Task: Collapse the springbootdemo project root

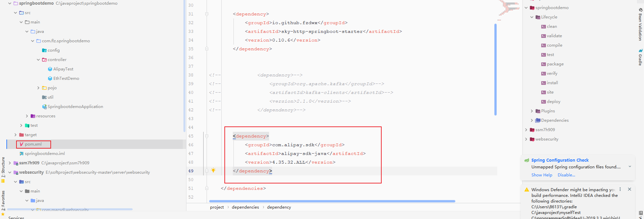Action: point(10,3)
